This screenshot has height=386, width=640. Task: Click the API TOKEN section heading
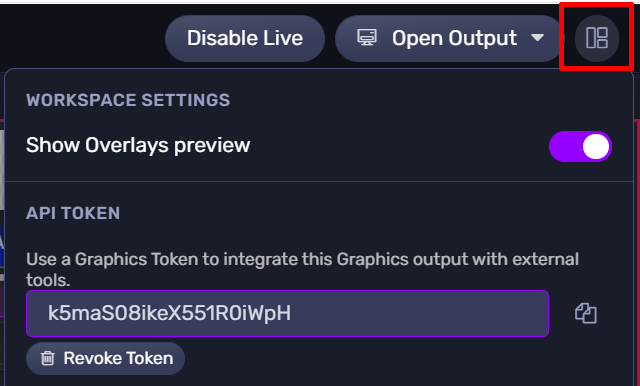point(73,213)
